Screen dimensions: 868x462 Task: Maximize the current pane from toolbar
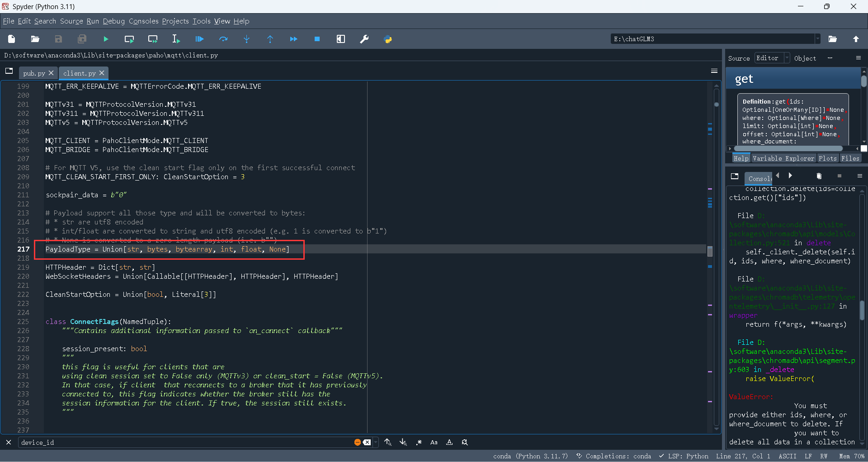(341, 39)
